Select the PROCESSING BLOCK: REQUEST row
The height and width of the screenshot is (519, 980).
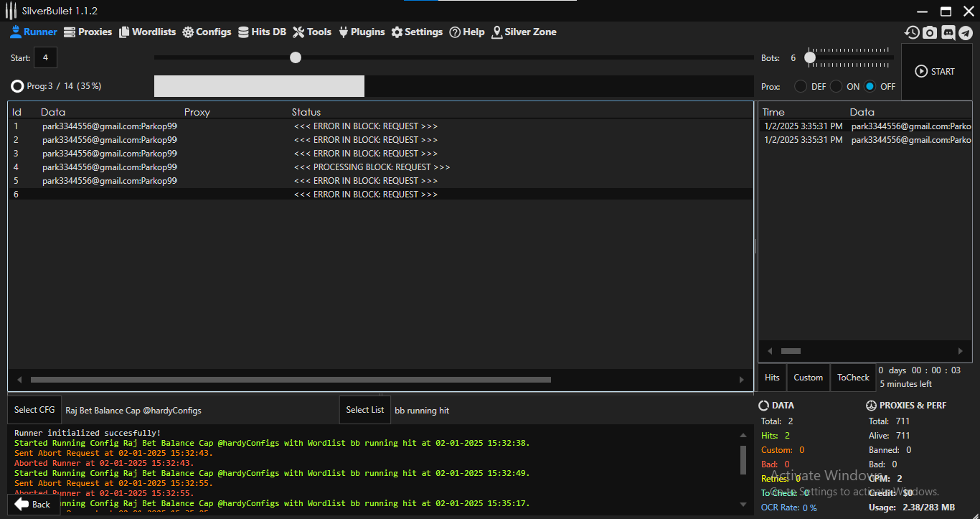(380, 167)
